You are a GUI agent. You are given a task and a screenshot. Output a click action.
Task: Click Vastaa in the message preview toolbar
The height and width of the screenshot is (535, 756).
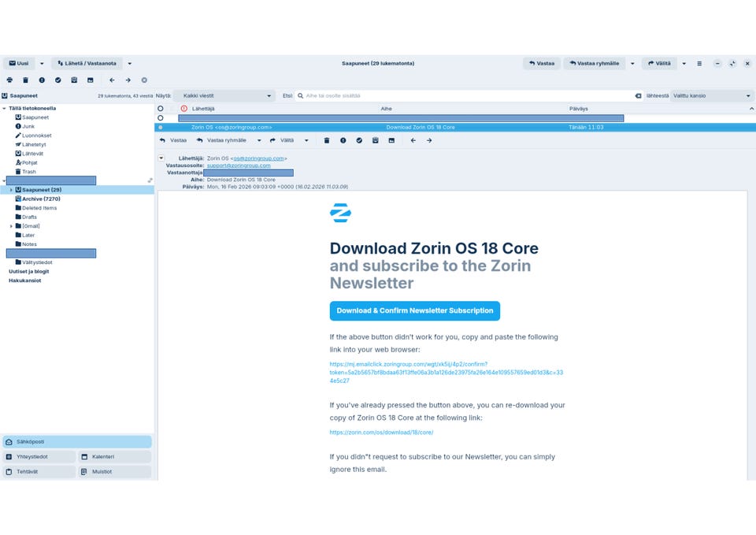[x=173, y=140]
